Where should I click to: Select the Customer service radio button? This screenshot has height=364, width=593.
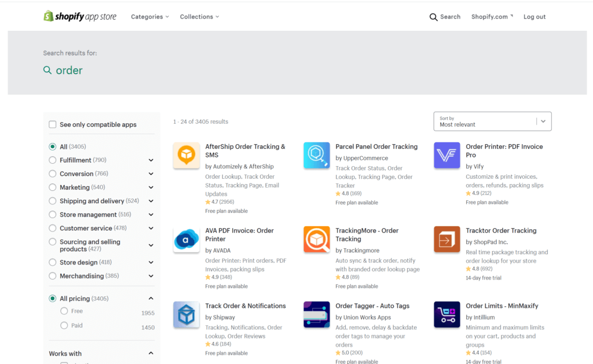pos(53,229)
